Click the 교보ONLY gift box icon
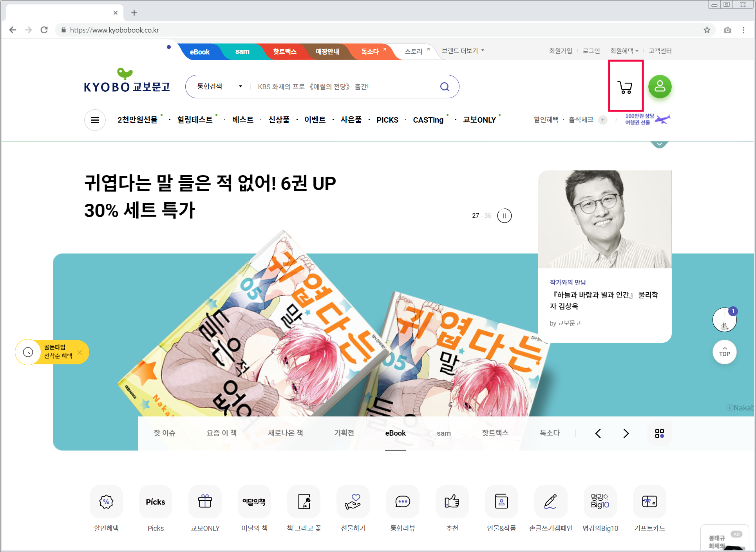The image size is (756, 552). pos(205,501)
